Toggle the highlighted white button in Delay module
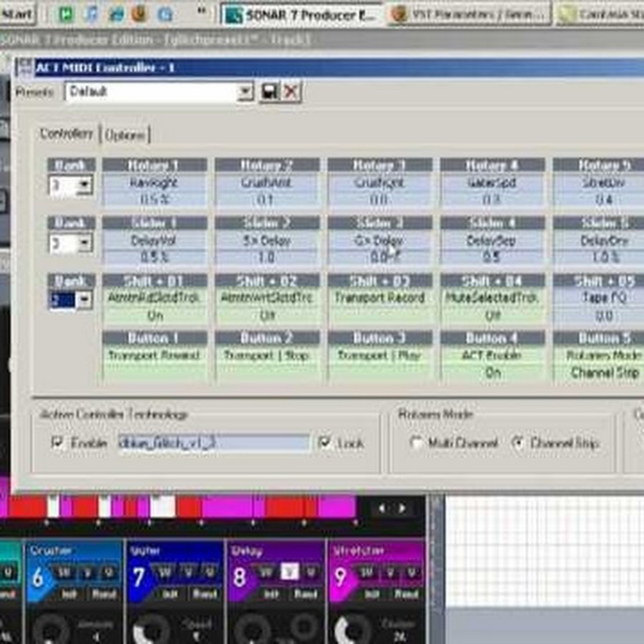 [x=289, y=572]
